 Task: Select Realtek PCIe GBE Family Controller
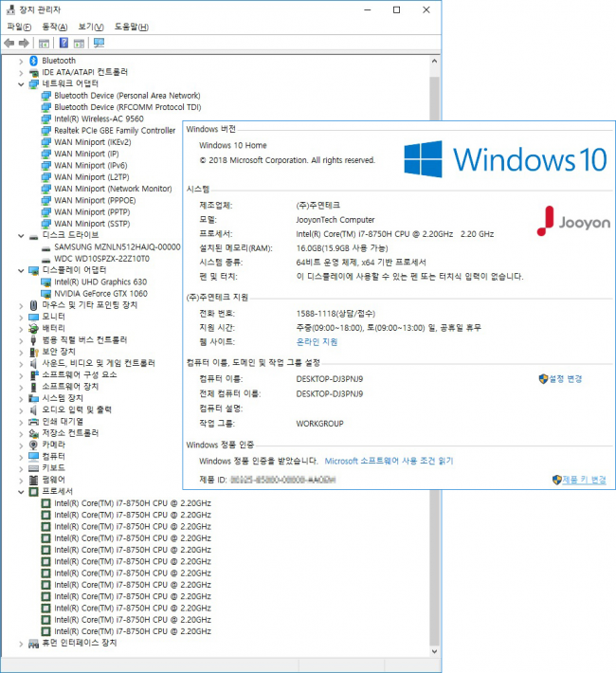pyautogui.click(x=114, y=130)
